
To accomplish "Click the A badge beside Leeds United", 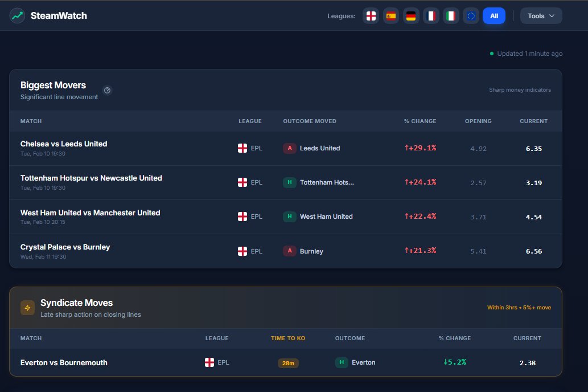I will (x=290, y=148).
